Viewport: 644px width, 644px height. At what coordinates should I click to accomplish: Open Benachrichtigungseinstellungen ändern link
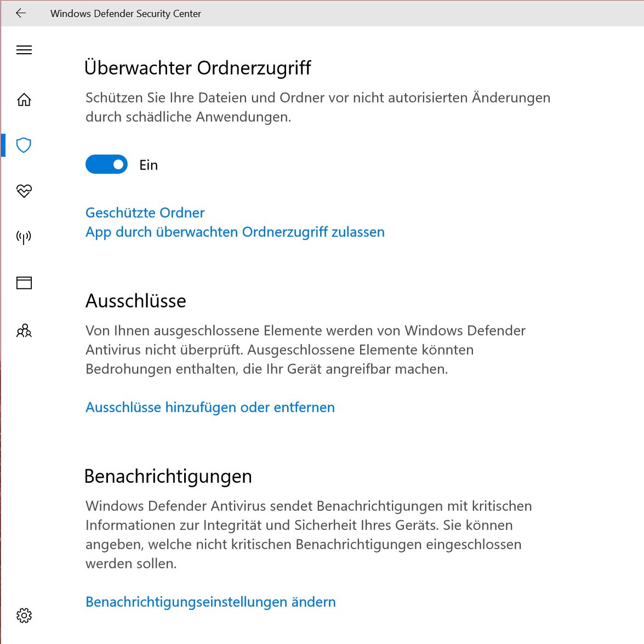pos(210,602)
